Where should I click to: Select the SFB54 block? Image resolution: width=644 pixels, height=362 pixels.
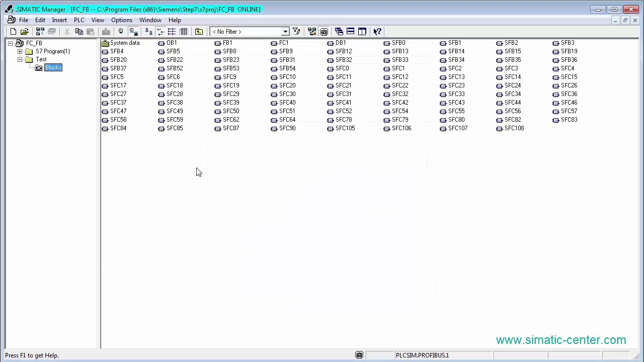283,68
